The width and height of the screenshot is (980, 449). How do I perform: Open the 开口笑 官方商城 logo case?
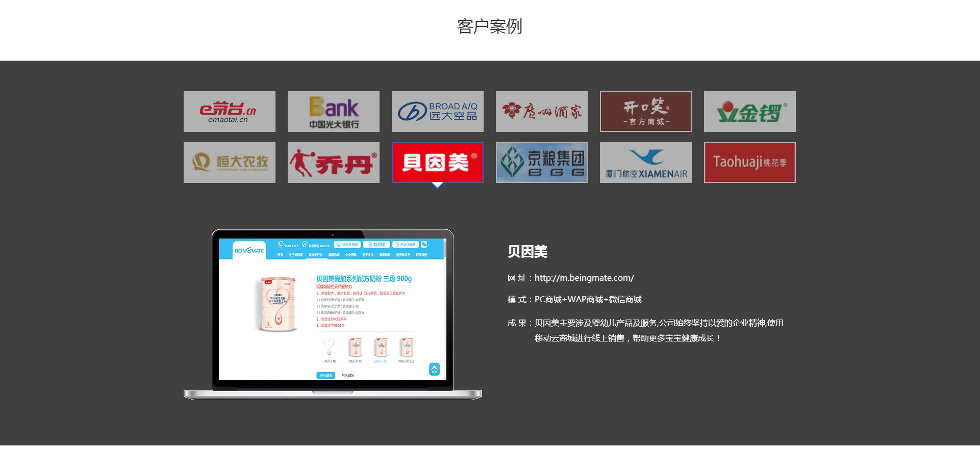646,112
